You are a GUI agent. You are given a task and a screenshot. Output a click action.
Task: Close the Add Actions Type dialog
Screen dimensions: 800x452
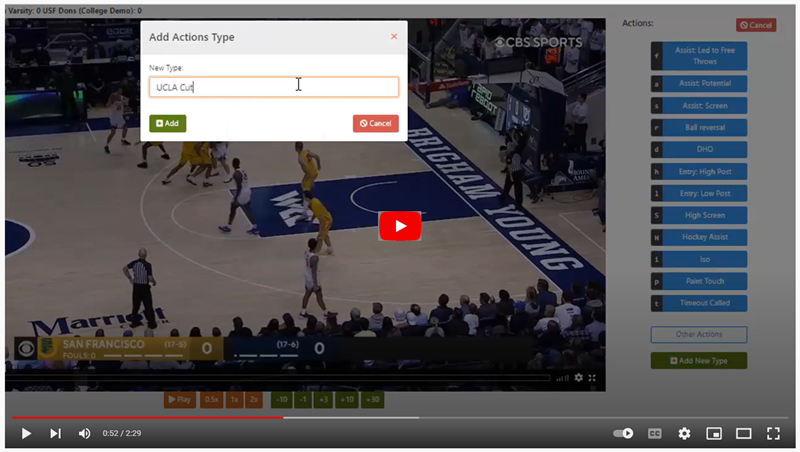pyautogui.click(x=394, y=36)
